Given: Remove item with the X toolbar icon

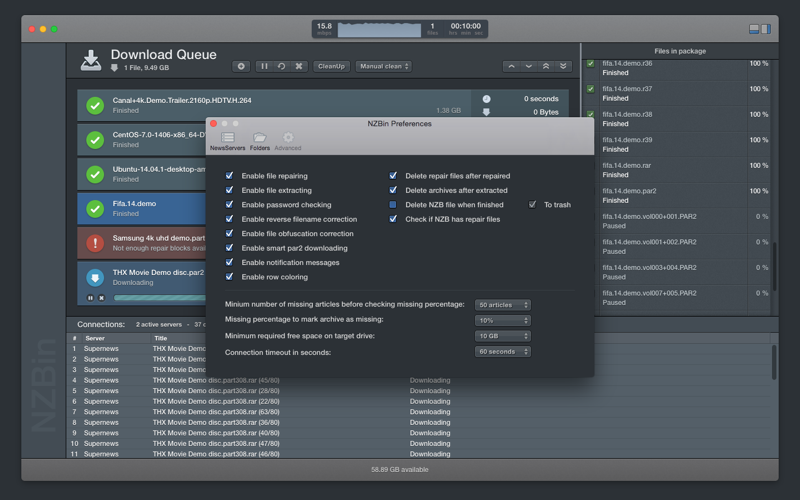Looking at the screenshot, I should pos(299,66).
